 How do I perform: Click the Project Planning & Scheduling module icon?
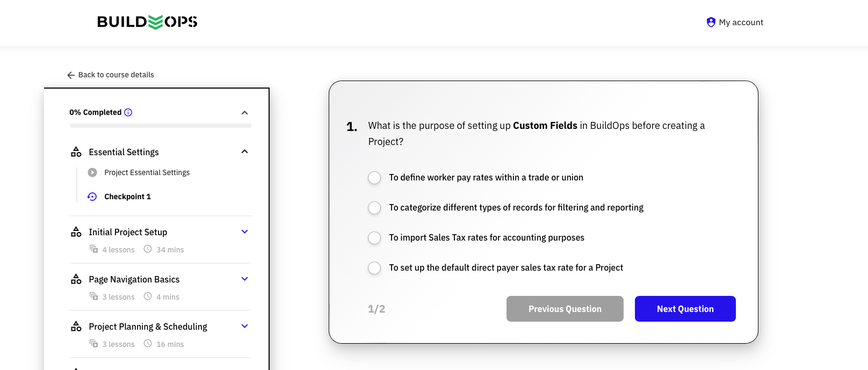[x=76, y=327]
